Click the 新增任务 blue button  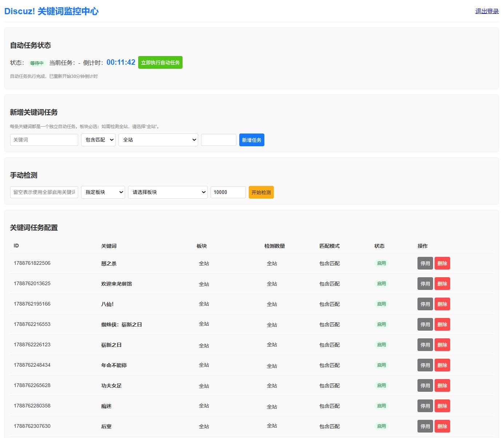(252, 140)
